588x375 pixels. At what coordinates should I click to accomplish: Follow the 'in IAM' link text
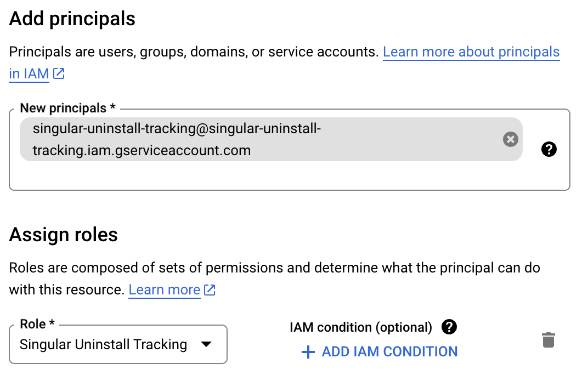29,73
